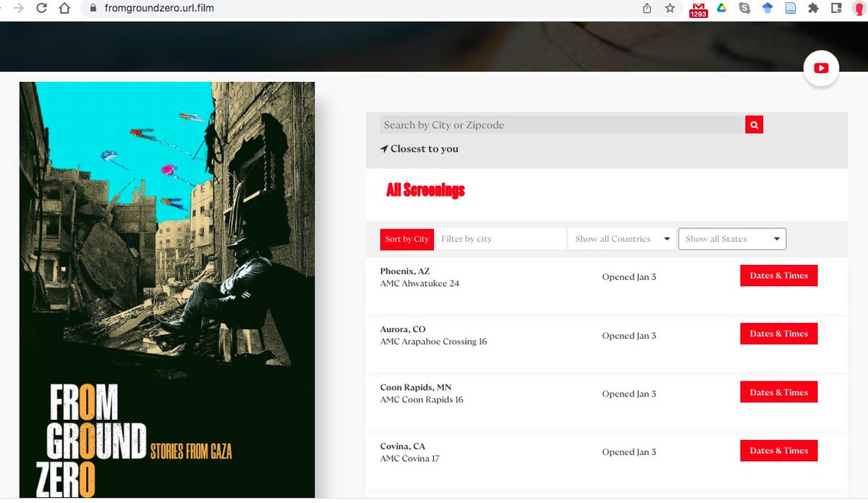The width and height of the screenshot is (868, 503).
Task: Click Opened Jan 3 in the Covina row
Action: [629, 452]
